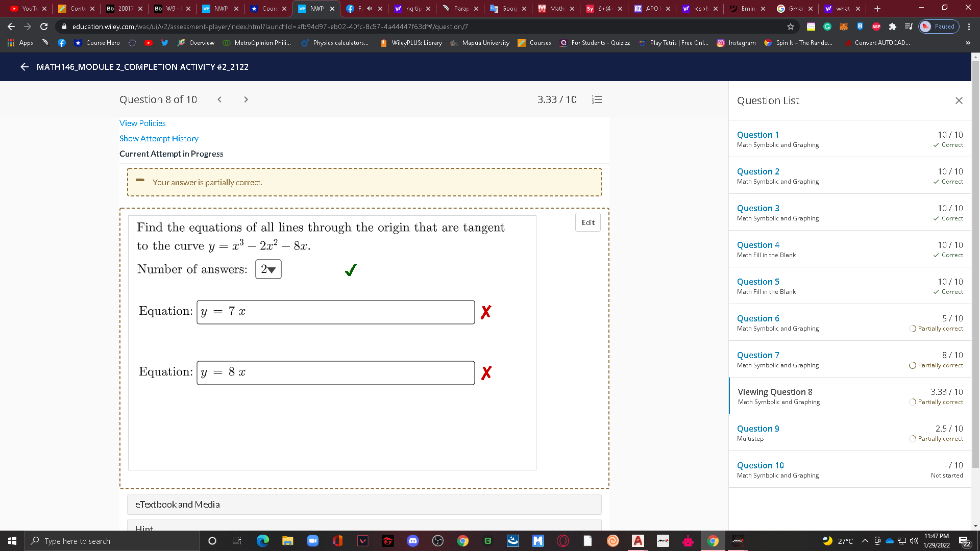Switch to the Gmail browser tab
The image size is (980, 551).
[x=794, y=9]
